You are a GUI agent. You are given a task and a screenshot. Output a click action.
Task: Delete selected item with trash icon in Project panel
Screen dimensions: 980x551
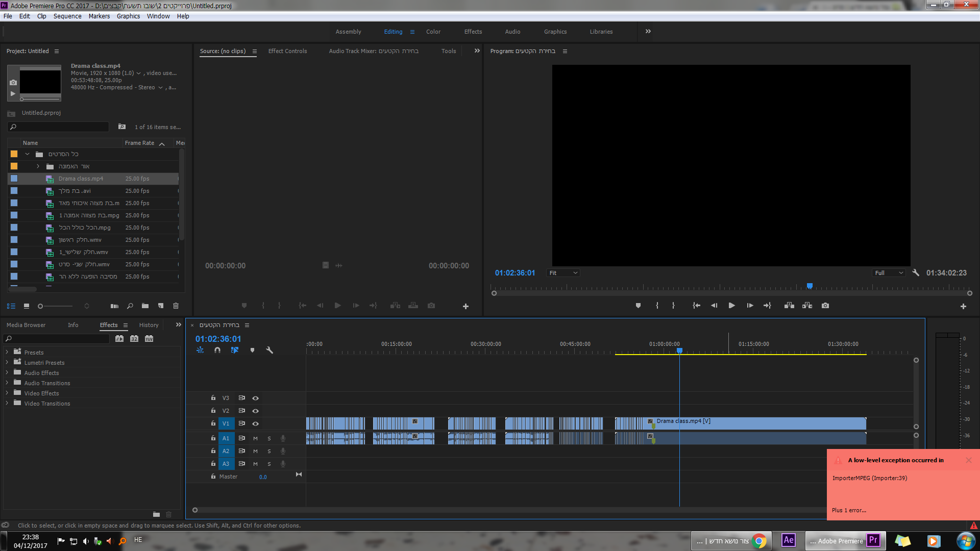[176, 306]
